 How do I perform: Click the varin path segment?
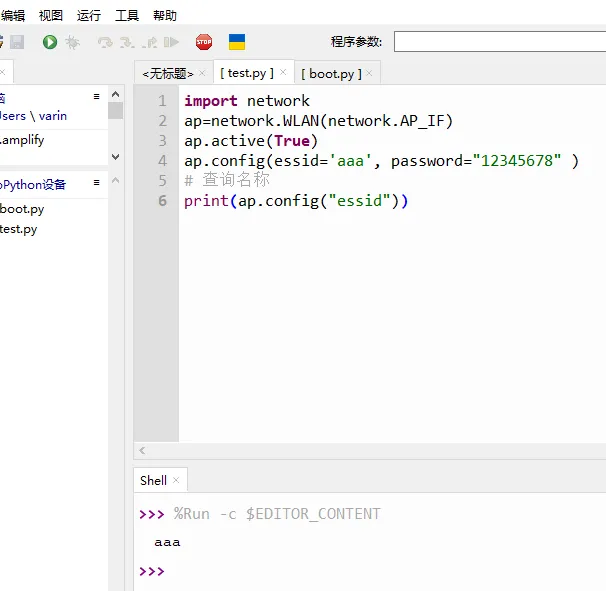tap(53, 116)
